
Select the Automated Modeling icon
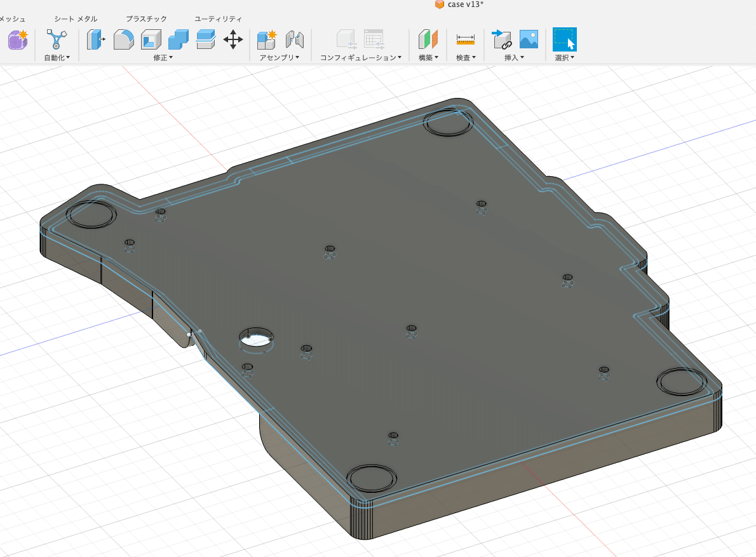coord(57,39)
